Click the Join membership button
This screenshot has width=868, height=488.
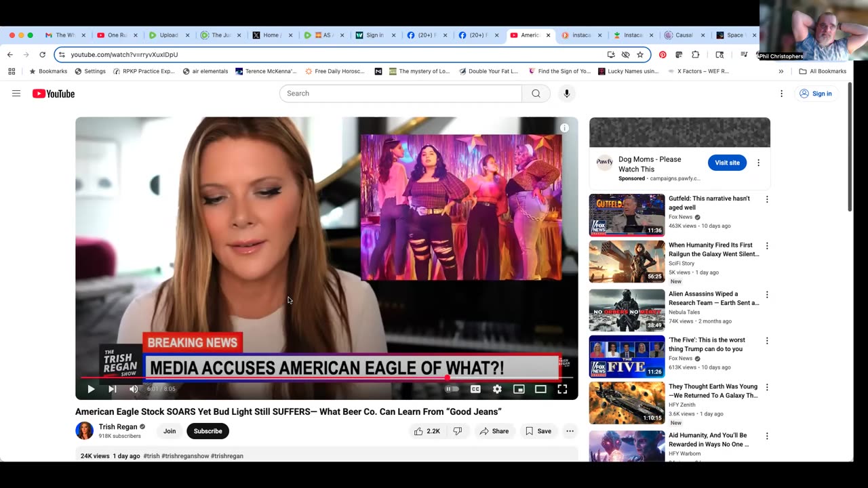tap(170, 431)
